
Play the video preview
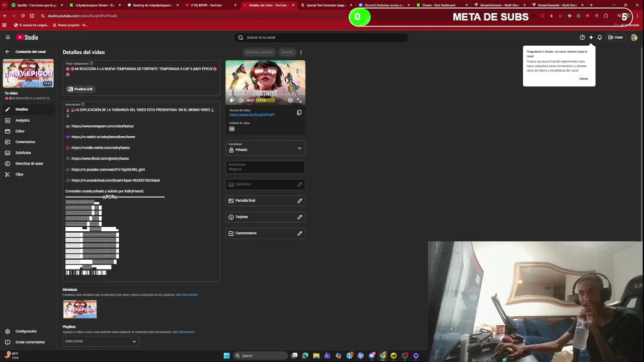(232, 100)
